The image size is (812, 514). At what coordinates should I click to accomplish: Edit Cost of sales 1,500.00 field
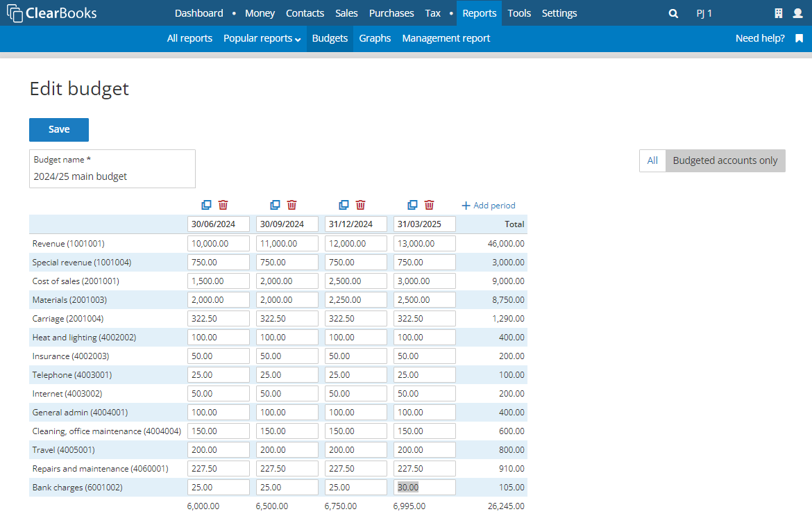tap(219, 281)
